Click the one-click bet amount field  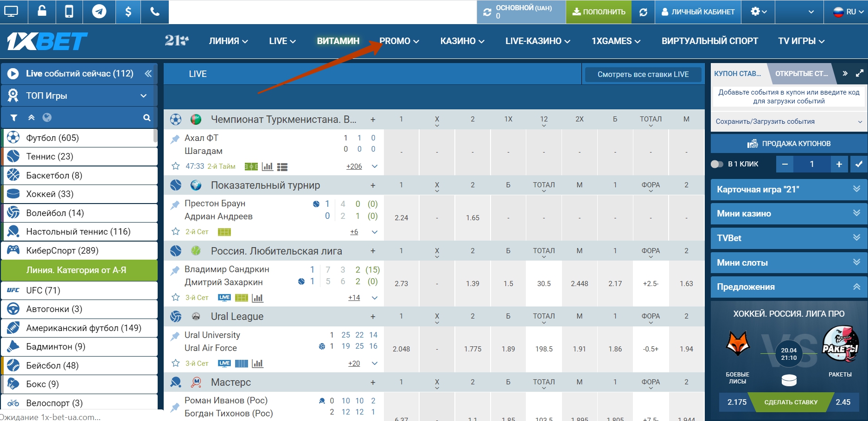point(812,164)
